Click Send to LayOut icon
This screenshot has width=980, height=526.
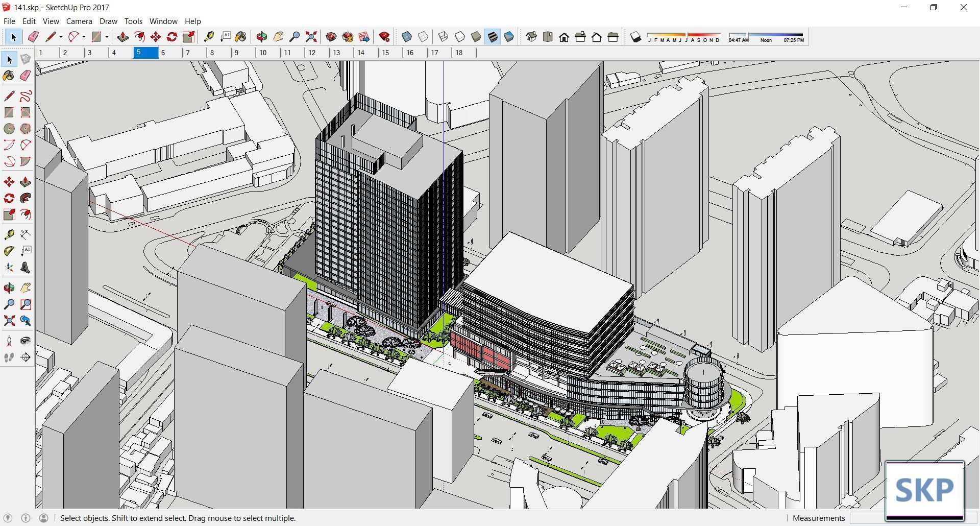[364, 37]
